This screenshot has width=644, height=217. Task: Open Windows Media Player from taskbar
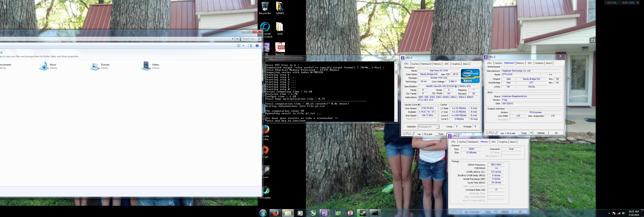300,213
